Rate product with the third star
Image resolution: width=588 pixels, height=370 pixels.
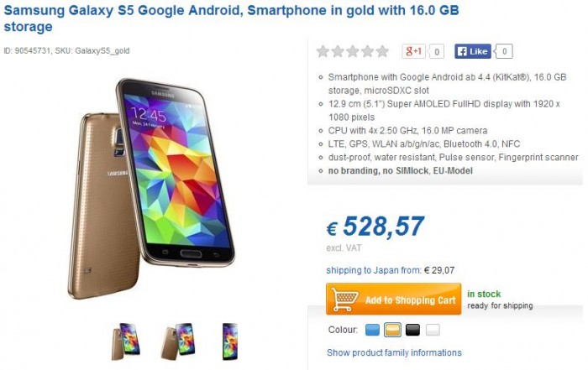point(352,51)
